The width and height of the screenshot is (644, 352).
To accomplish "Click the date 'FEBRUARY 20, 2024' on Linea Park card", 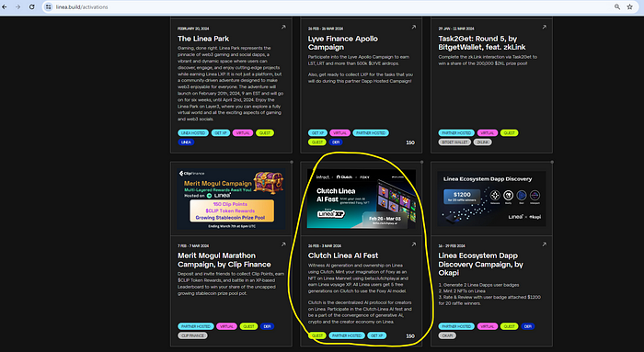I will 193,28.
